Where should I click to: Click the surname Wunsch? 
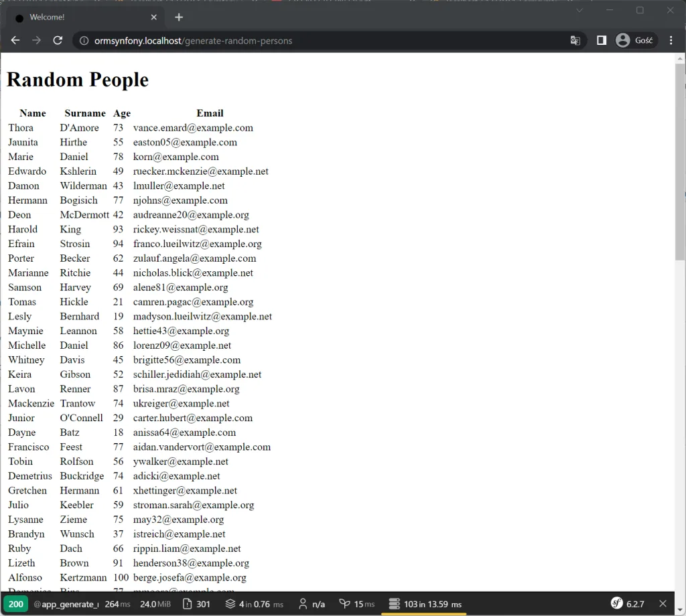pyautogui.click(x=77, y=534)
